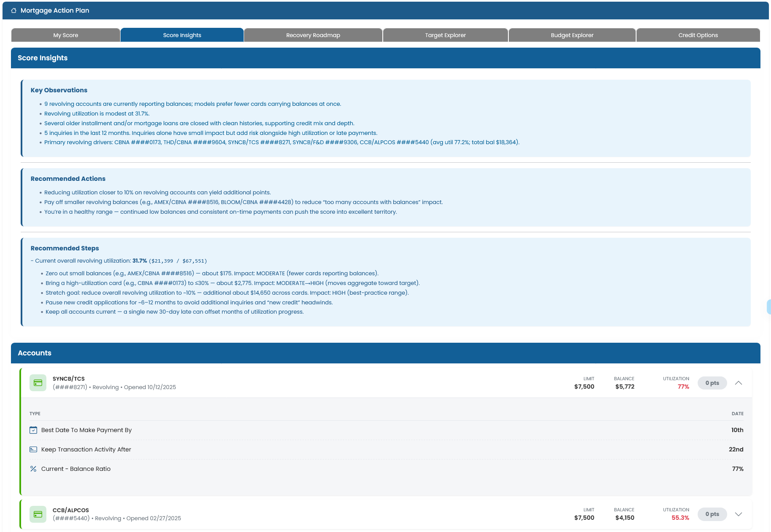Click the 0 pts badge on the CCB/ALPCOS row
771x532 pixels.
[712, 514]
